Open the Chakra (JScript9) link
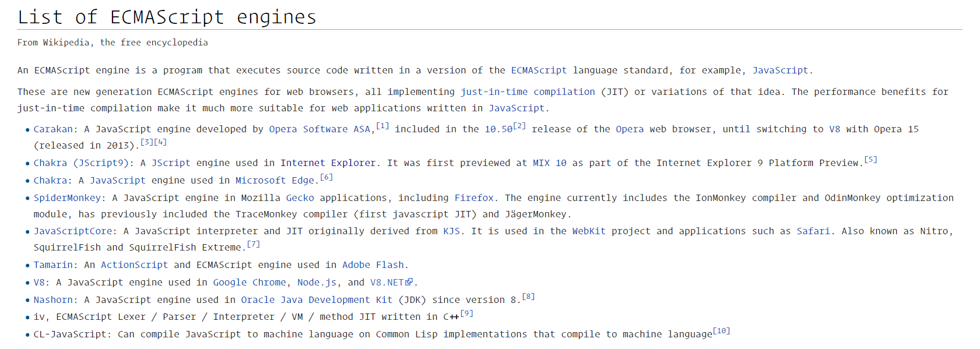Screen dimensions: 980x349 pyautogui.click(x=81, y=163)
